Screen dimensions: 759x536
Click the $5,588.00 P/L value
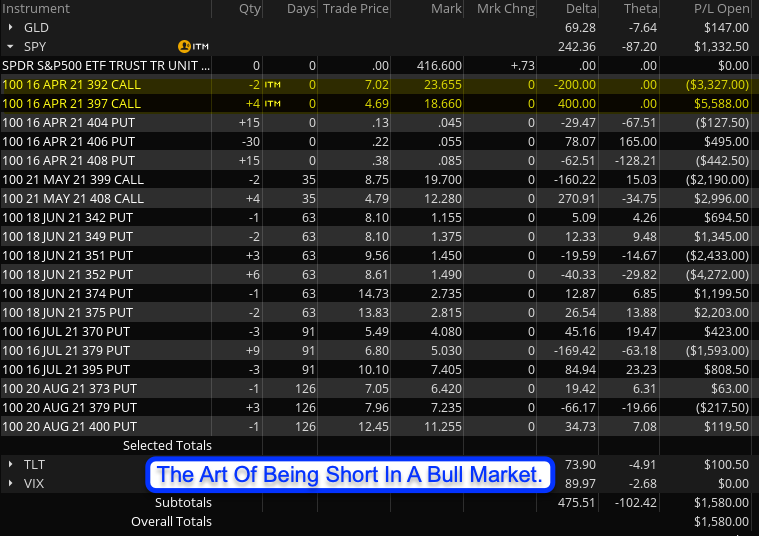pyautogui.click(x=721, y=104)
